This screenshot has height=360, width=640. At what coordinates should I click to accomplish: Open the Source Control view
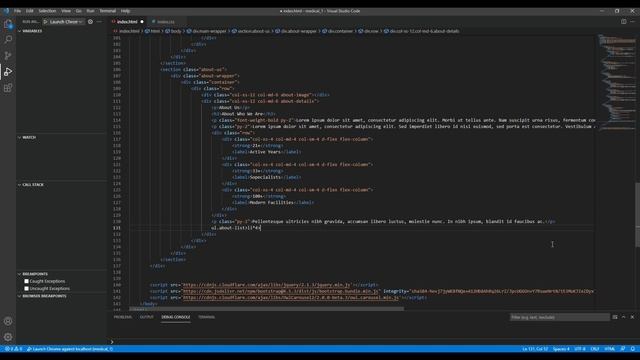coord(8,56)
